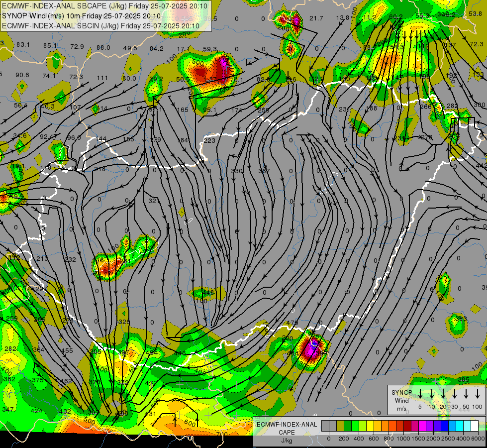This screenshot has height=448, width=487.
Task: Click the map value 479
Action: point(292,323)
